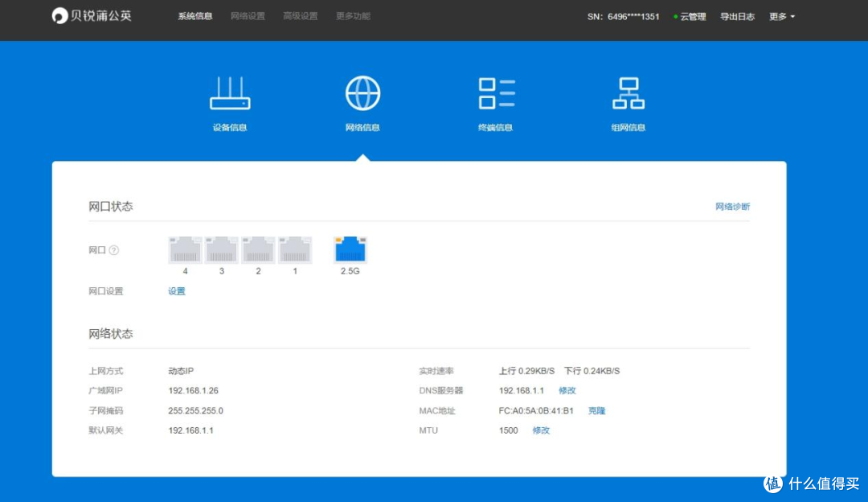Image resolution: width=868 pixels, height=502 pixels.
Task: Click the SN: 6496****1351 text
Action: click(x=624, y=17)
